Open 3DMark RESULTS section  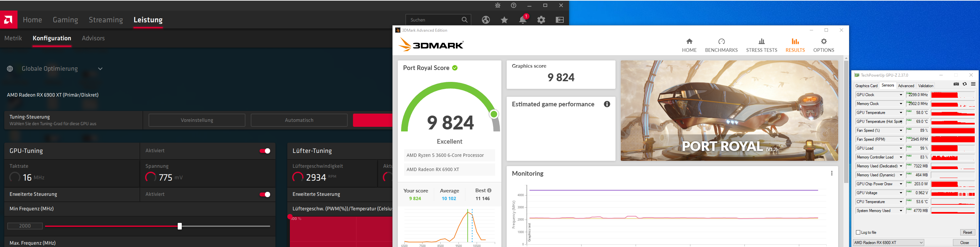(x=795, y=45)
